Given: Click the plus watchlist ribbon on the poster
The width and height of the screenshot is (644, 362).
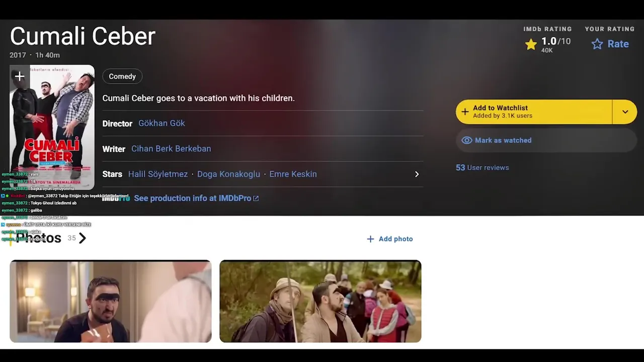Looking at the screenshot, I should point(19,77).
